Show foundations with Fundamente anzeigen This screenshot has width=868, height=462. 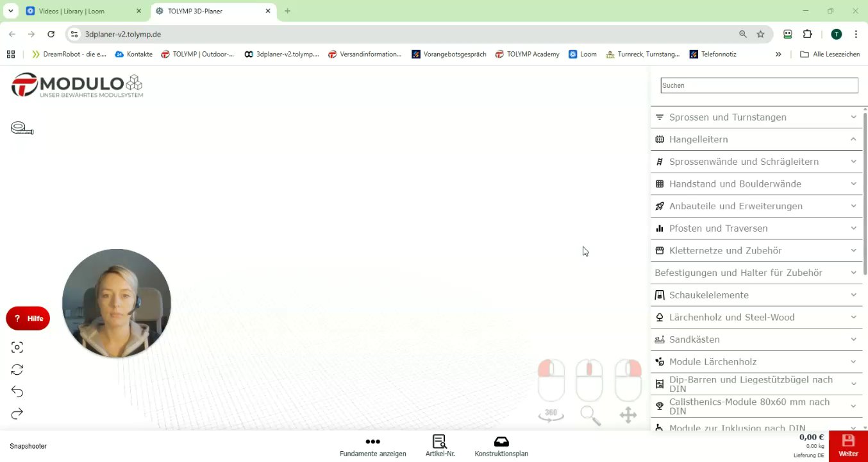tap(372, 447)
